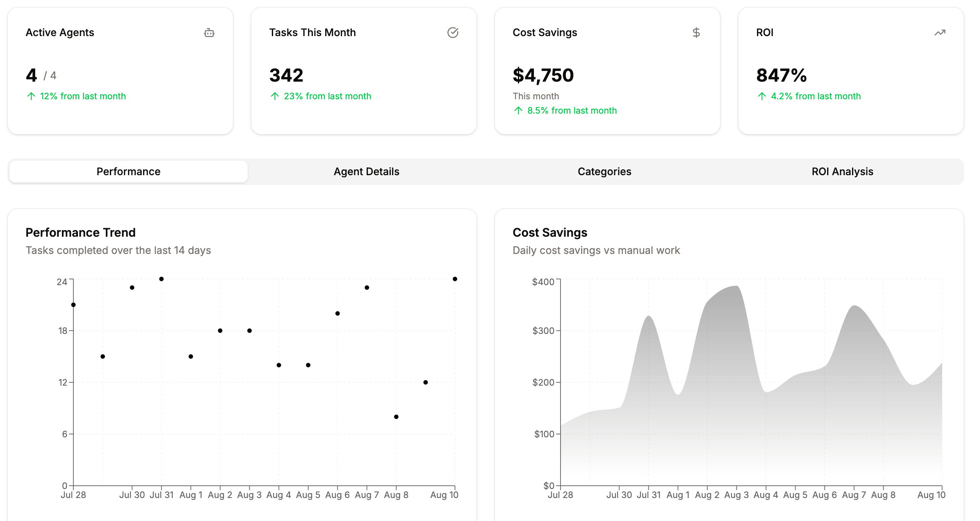
Task: Click the up arrow beside 8.5% change
Action: [x=517, y=110]
